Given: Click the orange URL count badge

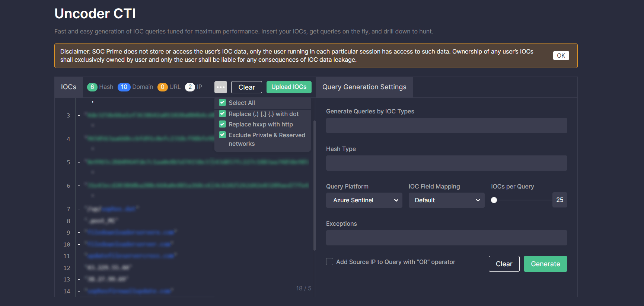Looking at the screenshot, I should click(162, 87).
